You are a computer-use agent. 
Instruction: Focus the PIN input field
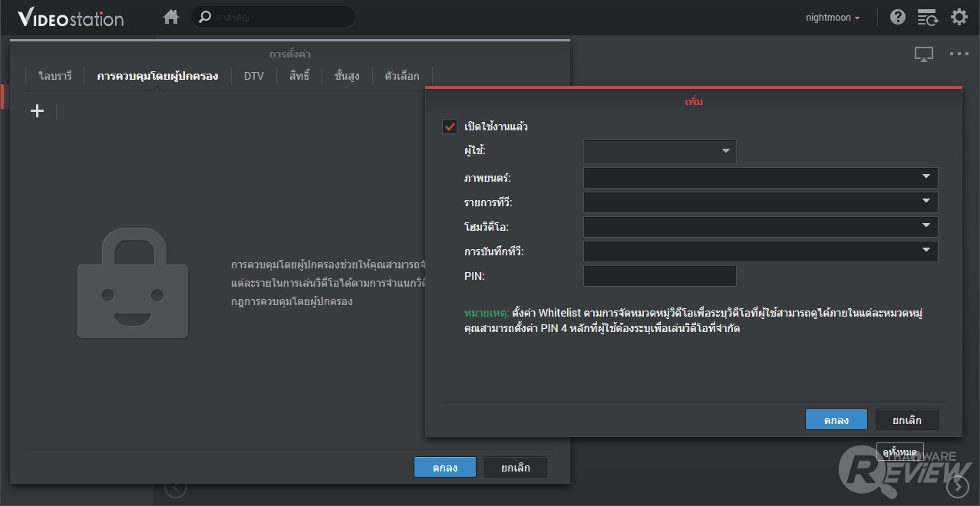pos(659,276)
